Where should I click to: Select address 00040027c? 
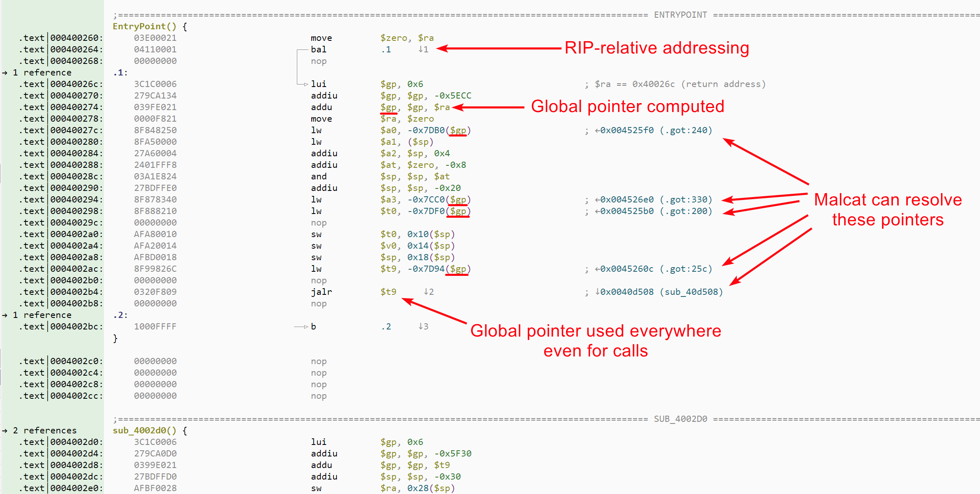point(76,130)
